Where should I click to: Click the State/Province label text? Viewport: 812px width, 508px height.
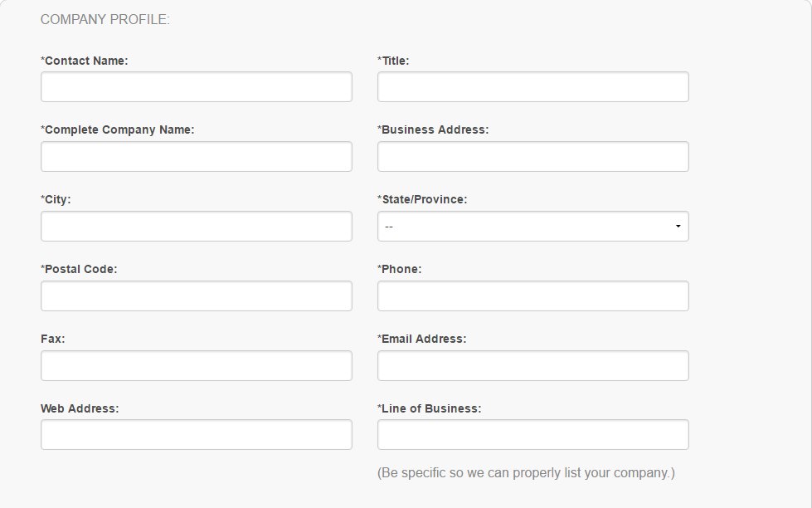coord(422,200)
